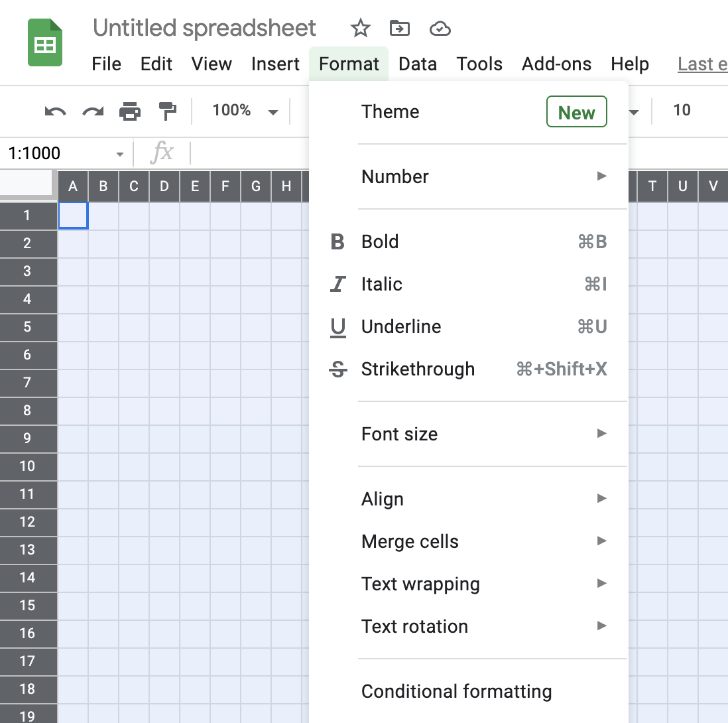Click the Redo icon
Viewport: 728px width, 723px height.
(x=93, y=111)
